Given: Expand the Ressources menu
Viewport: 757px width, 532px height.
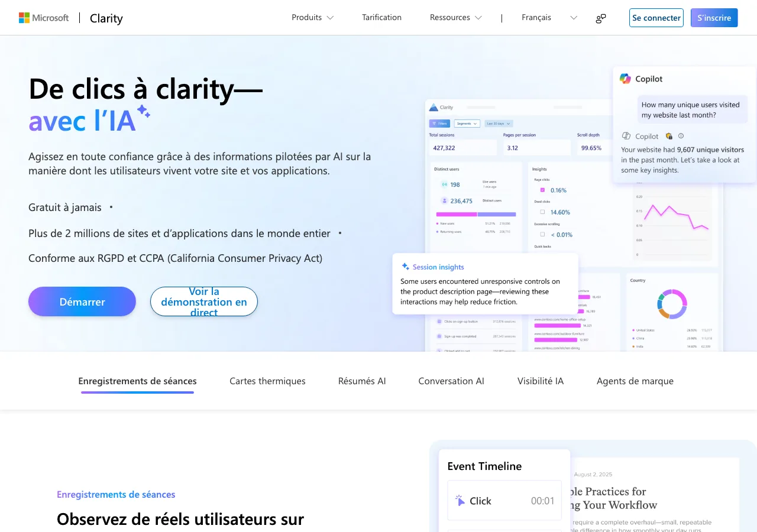Looking at the screenshot, I should tap(456, 18).
